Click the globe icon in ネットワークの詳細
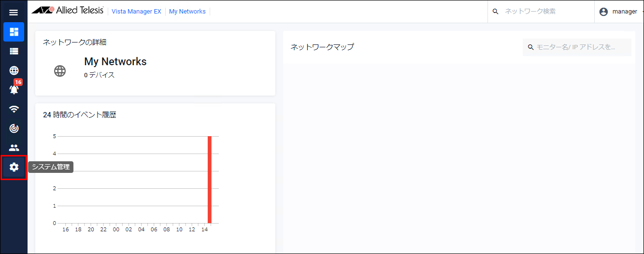Viewport: 644px width, 254px height. pos(60,71)
